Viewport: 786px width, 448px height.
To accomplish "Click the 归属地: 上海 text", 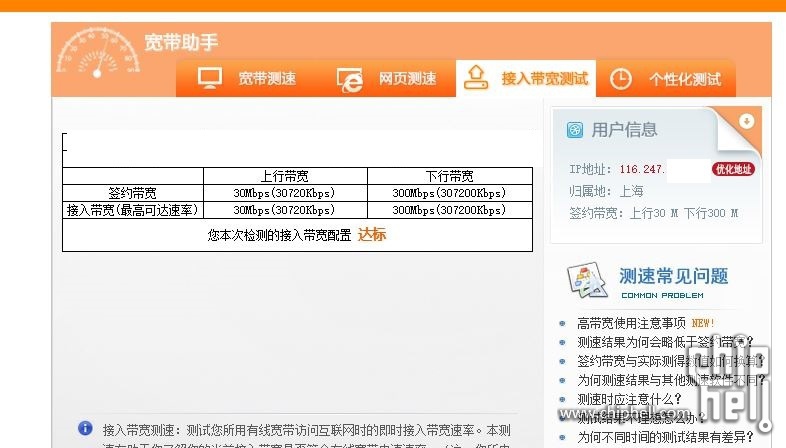I will click(x=606, y=191).
